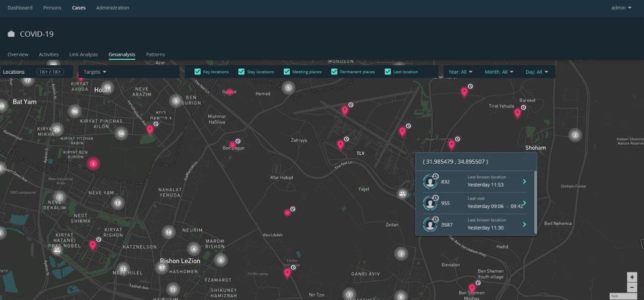The image size is (644, 300).
Task: Zoom out the map with minus button
Action: click(632, 287)
